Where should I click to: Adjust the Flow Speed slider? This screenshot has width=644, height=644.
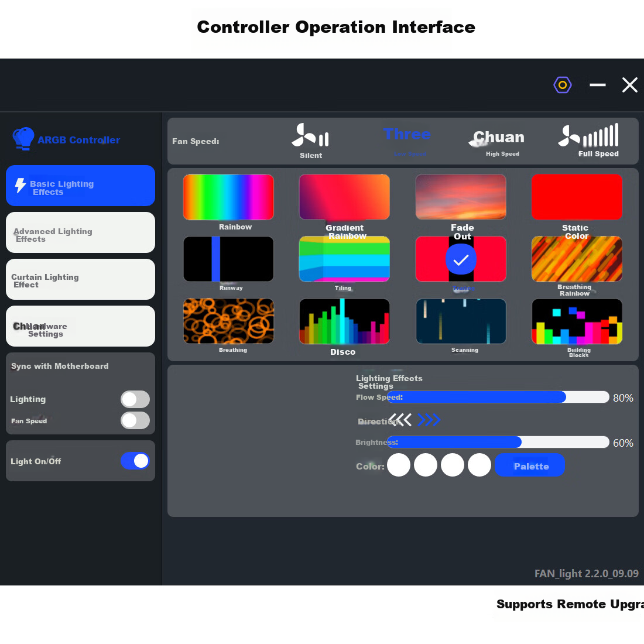click(498, 397)
